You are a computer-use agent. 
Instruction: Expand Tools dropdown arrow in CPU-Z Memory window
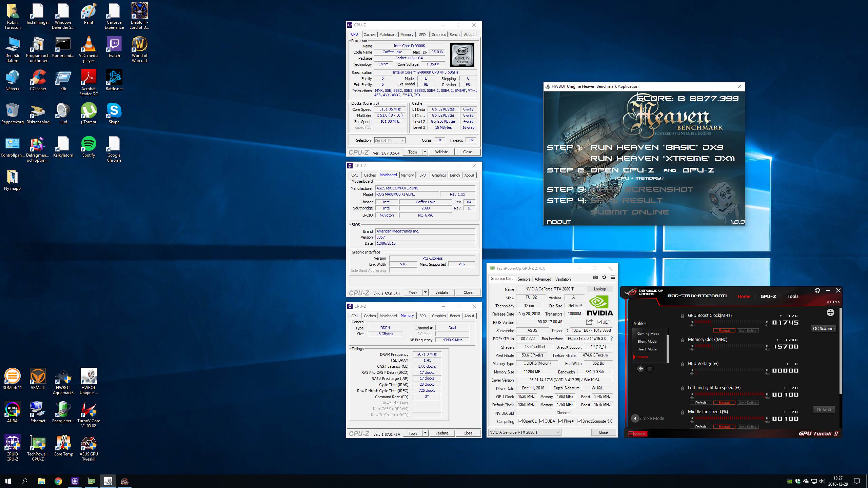425,433
